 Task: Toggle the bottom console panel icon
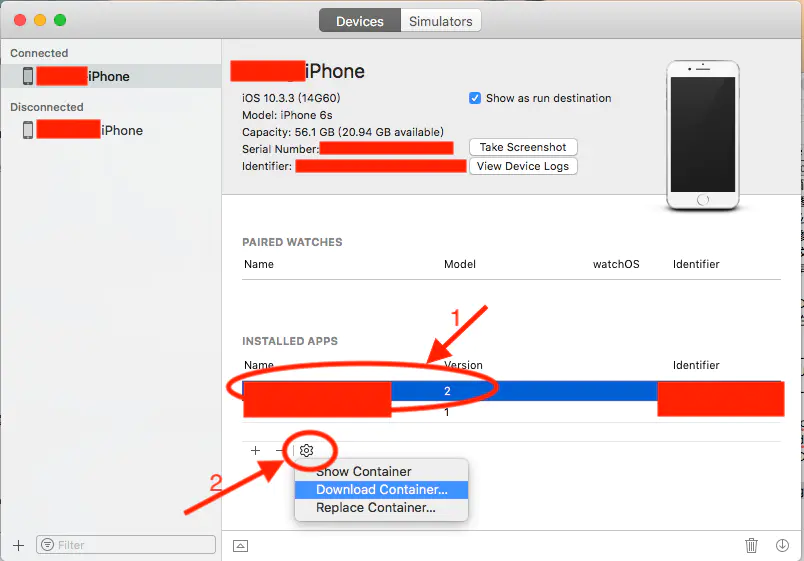pos(240,546)
